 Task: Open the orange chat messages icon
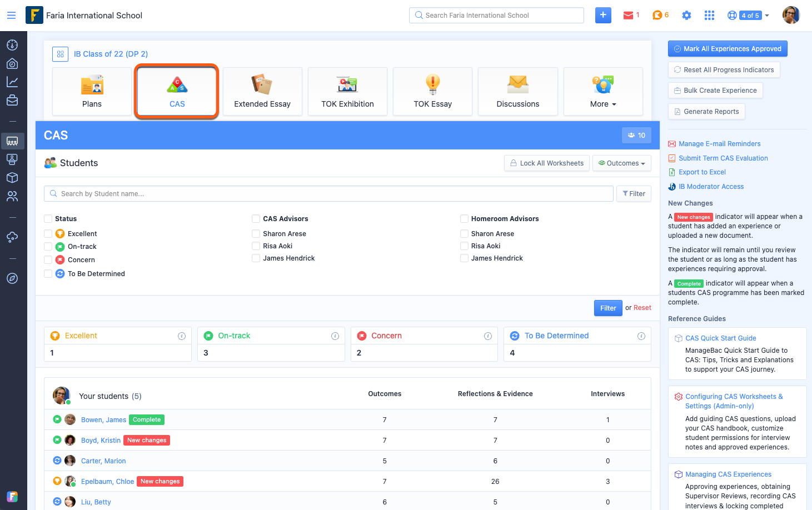(657, 16)
